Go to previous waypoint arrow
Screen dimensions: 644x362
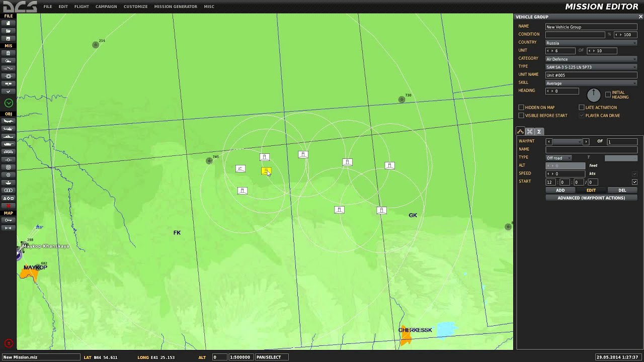[x=549, y=142]
